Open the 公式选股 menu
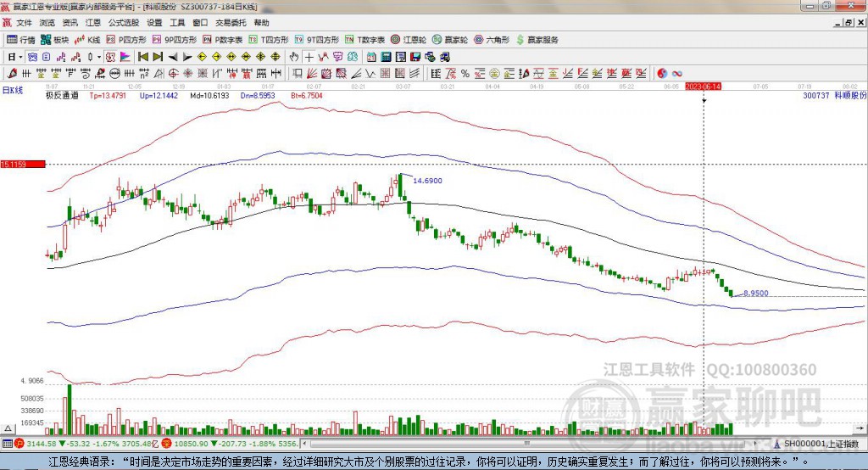This screenshot has width=868, height=470. click(x=124, y=23)
